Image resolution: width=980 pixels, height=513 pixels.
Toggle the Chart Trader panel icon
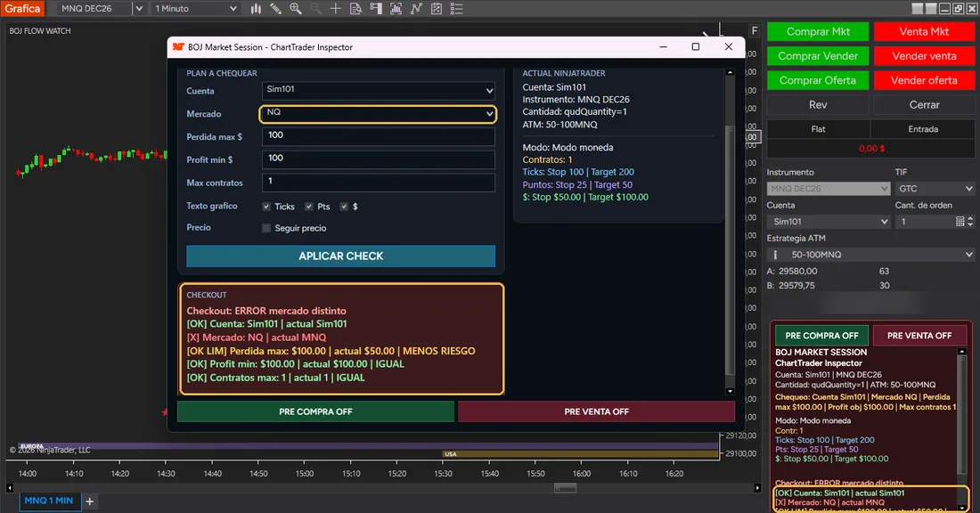click(376, 9)
